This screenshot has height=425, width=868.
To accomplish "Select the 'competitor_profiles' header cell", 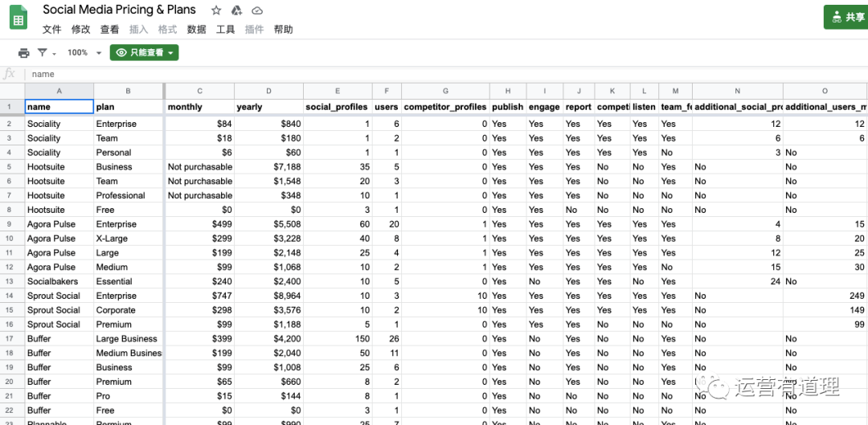I will [445, 107].
